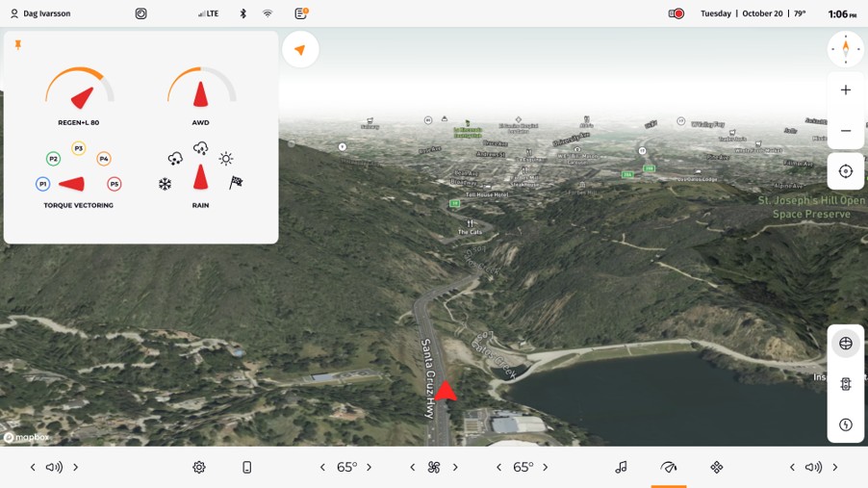Viewport: 868px width, 488px height.
Task: Zoom in on the map
Action: [x=845, y=90]
